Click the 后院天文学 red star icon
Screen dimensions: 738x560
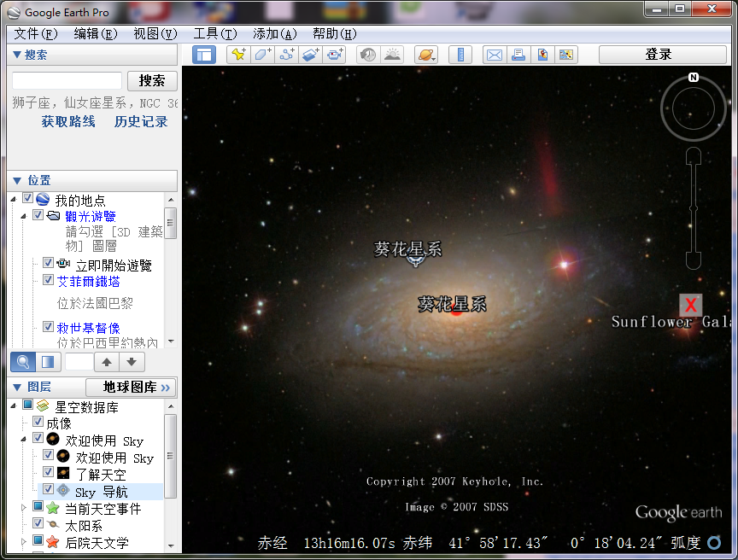point(53,542)
